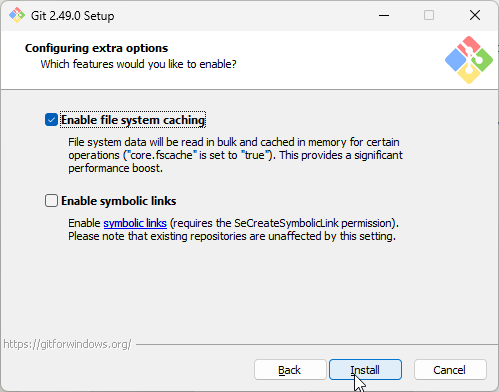Click the disabled maximize window icon
This screenshot has width=499, height=392.
[x=429, y=15]
